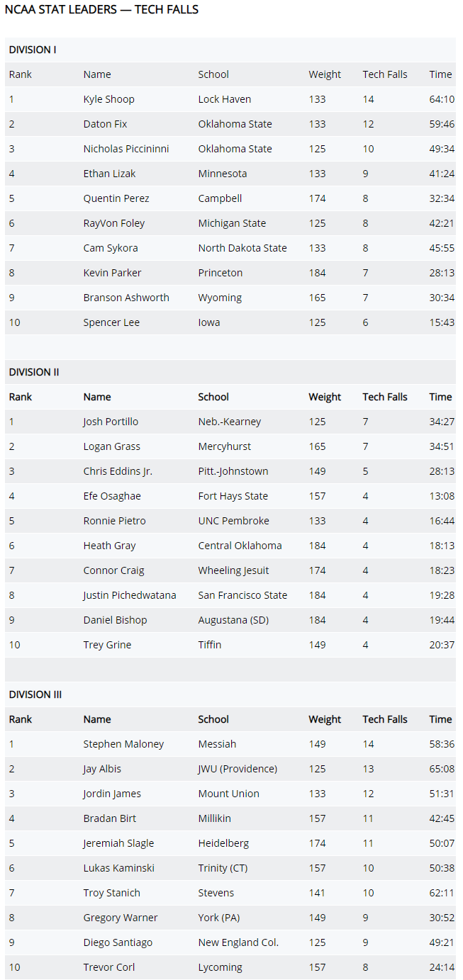Viewport: 463px width, 980px height.
Task: Select the Daton Fix row entry
Action: tap(230, 124)
